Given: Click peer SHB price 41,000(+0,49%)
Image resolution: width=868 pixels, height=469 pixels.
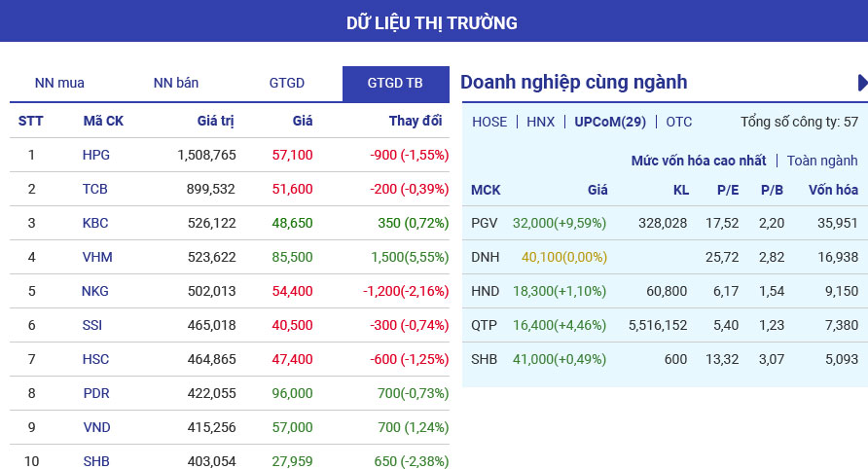Looking at the screenshot, I should coord(560,359).
